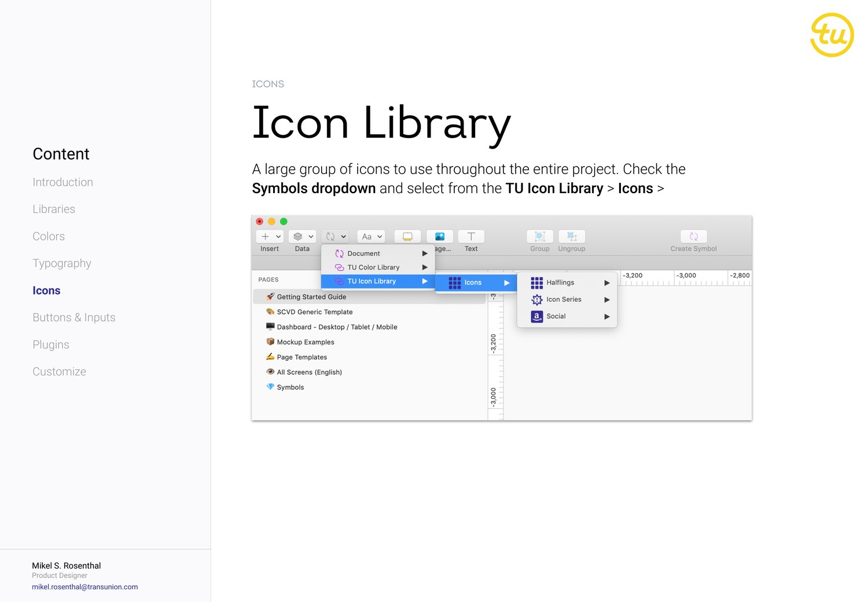Click the Halflings grid icon
The width and height of the screenshot is (868, 602).
coord(537,283)
